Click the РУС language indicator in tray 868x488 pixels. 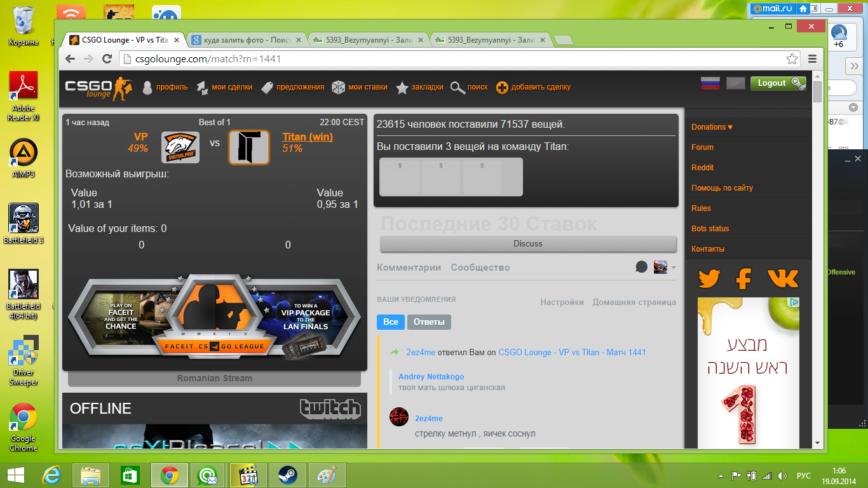[x=803, y=476]
